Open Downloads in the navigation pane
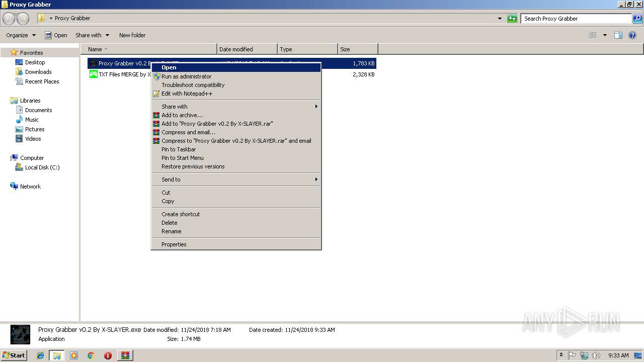Screen dimensions: 644x362 (x=38, y=72)
